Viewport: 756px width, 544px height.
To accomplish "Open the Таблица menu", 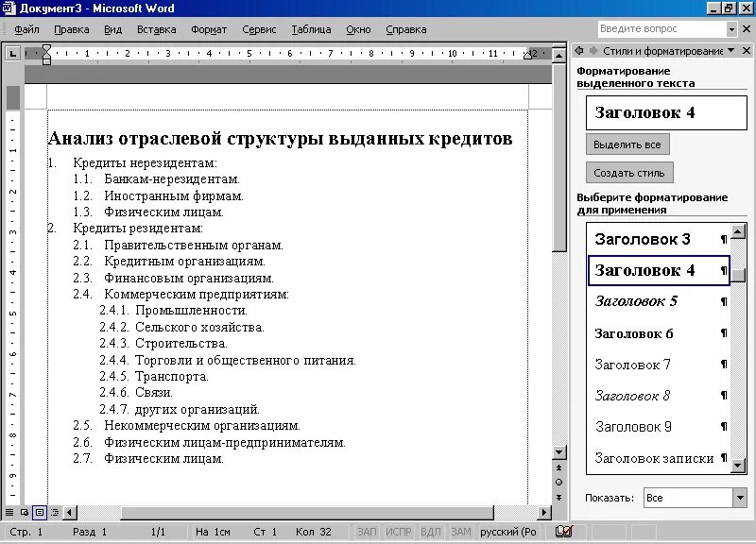I will point(311,29).
